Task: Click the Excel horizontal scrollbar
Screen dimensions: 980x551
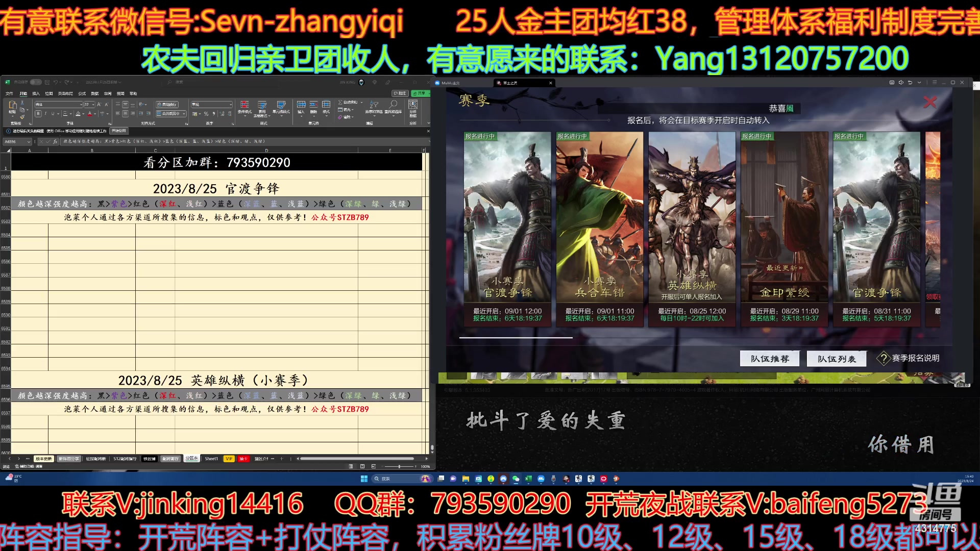Action: tap(357, 459)
